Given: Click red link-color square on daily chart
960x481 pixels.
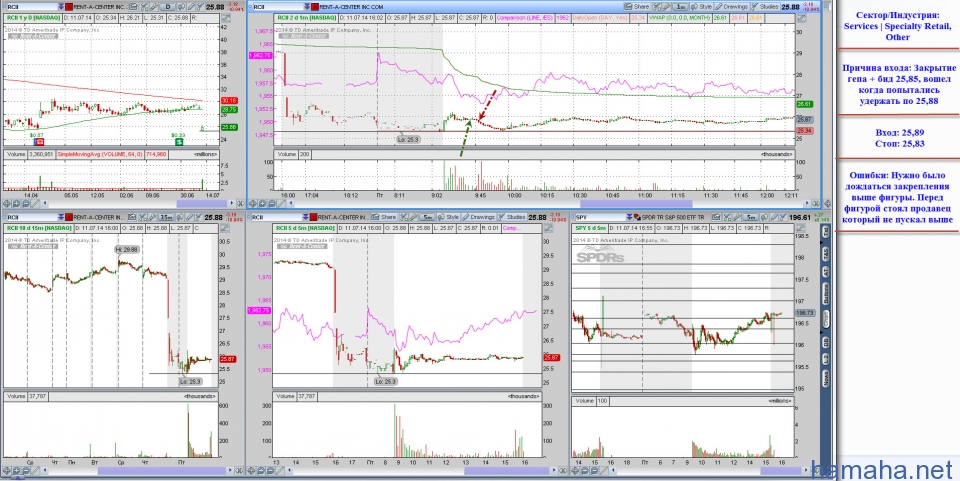Looking at the screenshot, I should [x=69, y=7].
